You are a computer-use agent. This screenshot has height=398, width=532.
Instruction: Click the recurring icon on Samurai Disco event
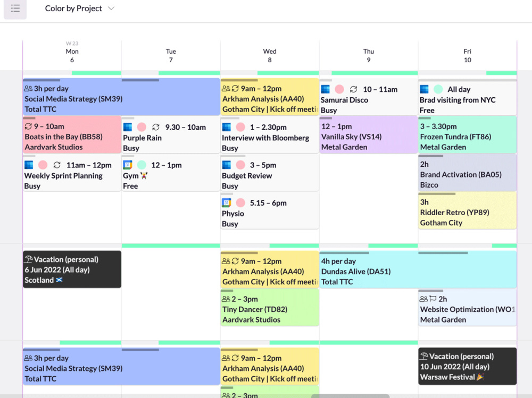(x=354, y=89)
